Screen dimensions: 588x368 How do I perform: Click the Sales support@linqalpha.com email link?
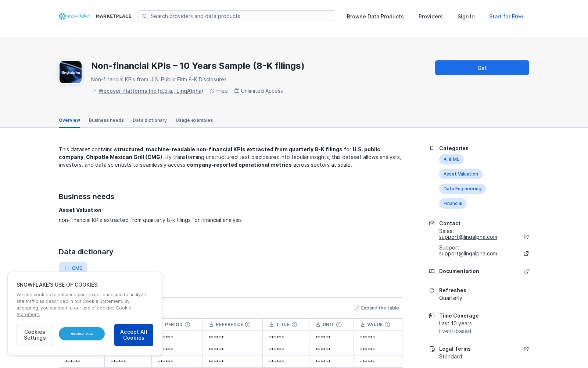tap(468, 237)
